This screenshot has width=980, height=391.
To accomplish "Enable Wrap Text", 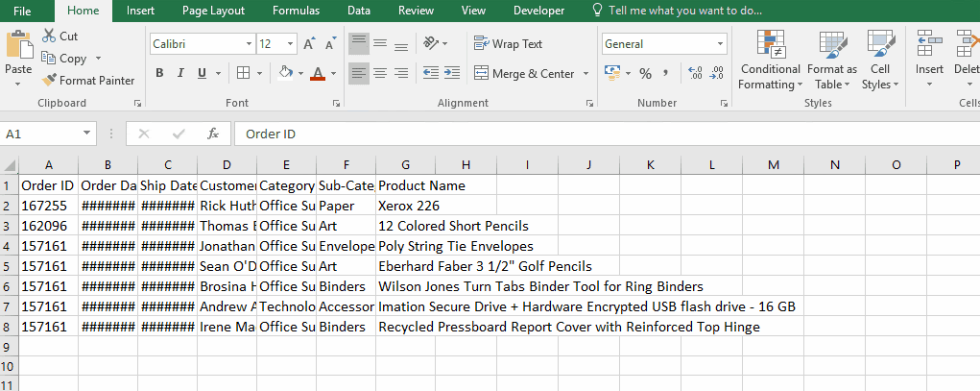I will pyautogui.click(x=508, y=43).
